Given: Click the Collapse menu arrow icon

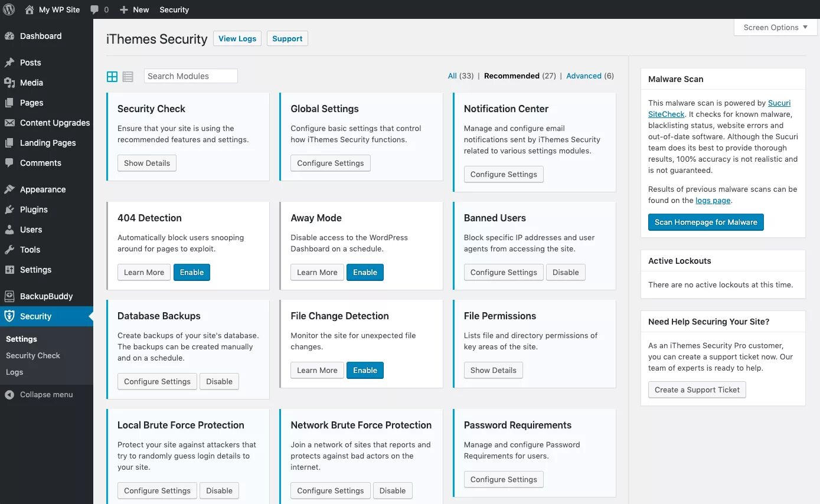Looking at the screenshot, I should tap(9, 395).
